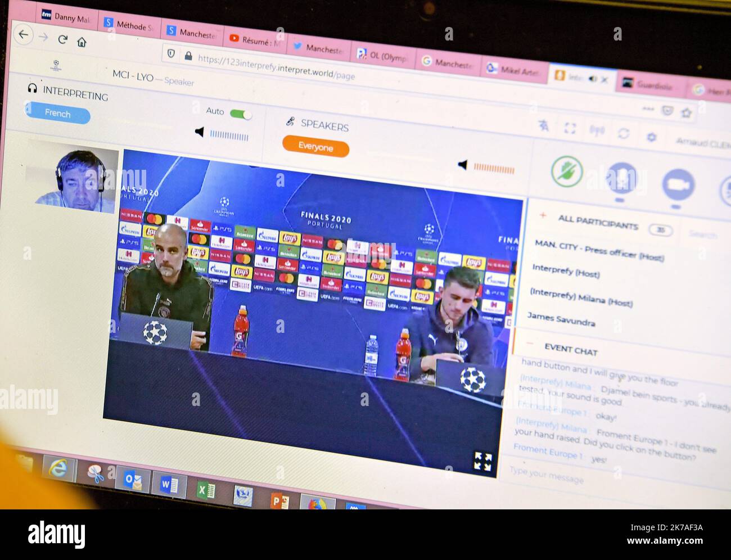Select MAN. CITY - Press officer (Host)
Image resolution: width=731 pixels, height=560 pixels.
(x=599, y=251)
